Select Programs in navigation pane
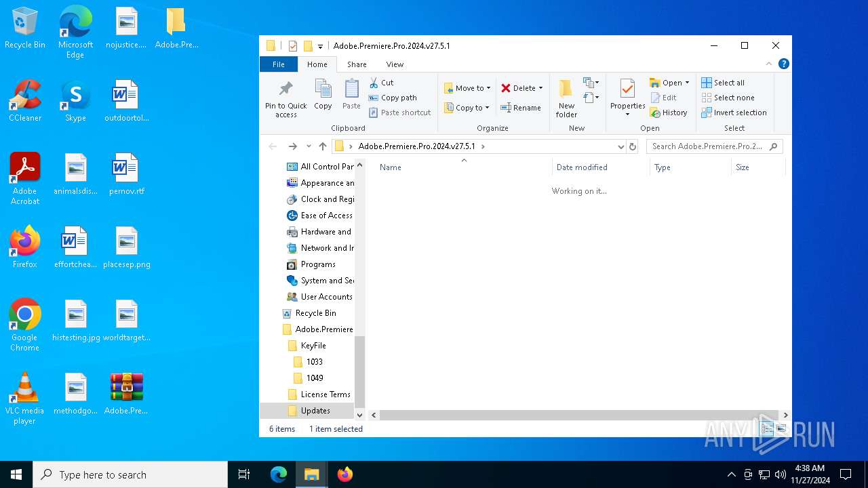868x488 pixels. [311, 264]
